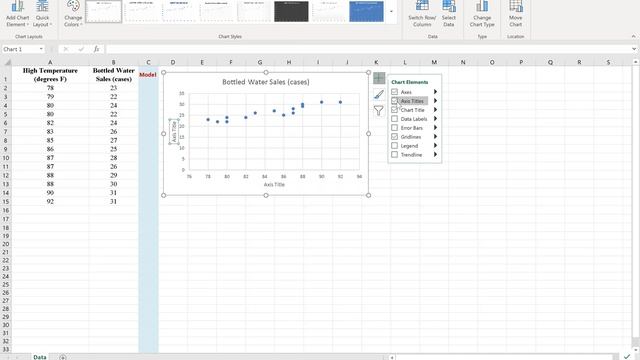
Task: Click cell A15 with value 92
Action: [x=50, y=201]
